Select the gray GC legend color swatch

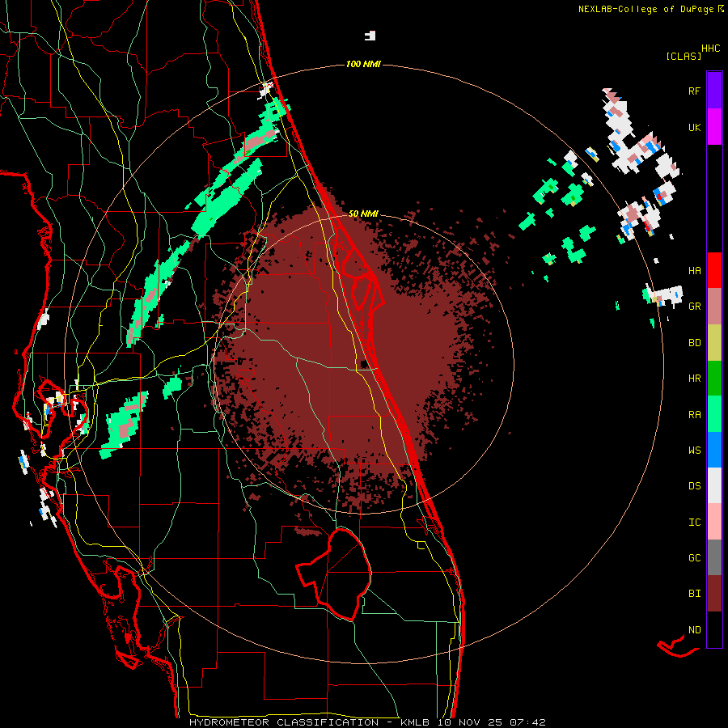coord(714,557)
